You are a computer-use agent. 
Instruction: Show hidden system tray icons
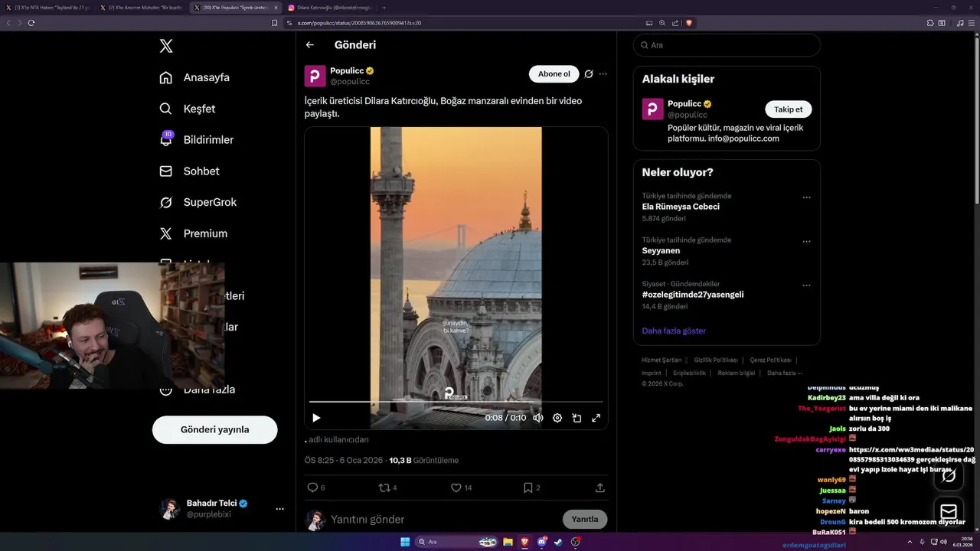pos(911,542)
